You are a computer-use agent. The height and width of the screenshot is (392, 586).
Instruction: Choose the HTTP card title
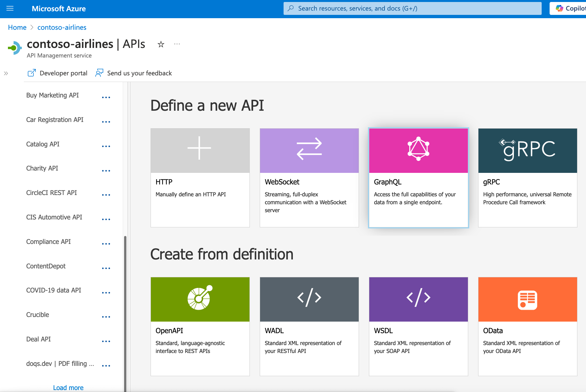(164, 182)
